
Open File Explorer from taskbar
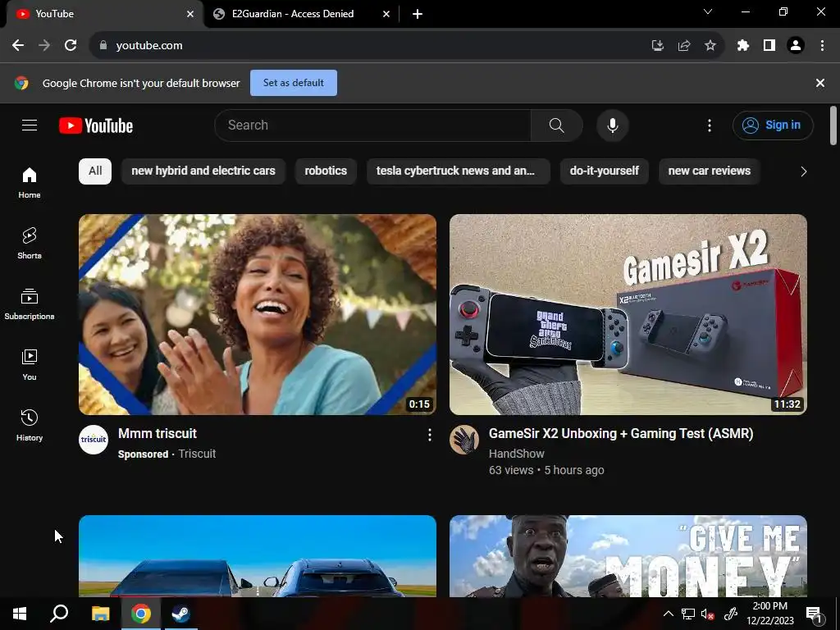coord(100,614)
